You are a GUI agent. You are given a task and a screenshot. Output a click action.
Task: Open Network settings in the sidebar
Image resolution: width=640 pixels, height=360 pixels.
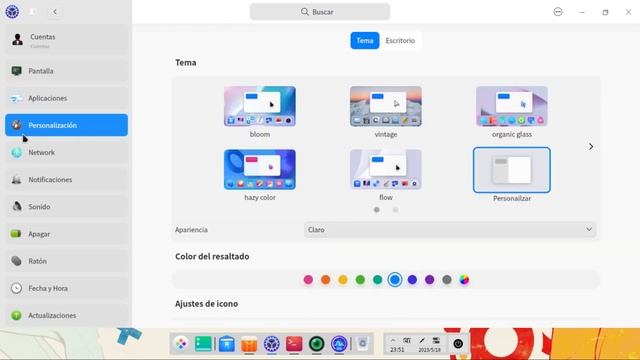(66, 152)
